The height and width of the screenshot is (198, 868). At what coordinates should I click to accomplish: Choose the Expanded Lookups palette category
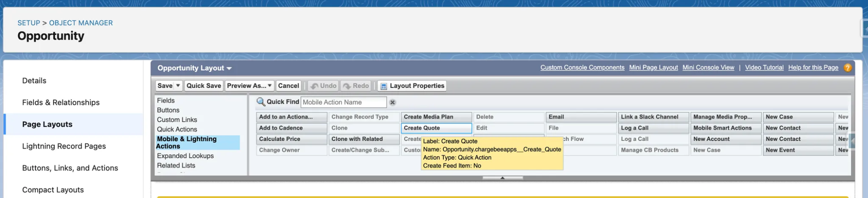tap(185, 156)
